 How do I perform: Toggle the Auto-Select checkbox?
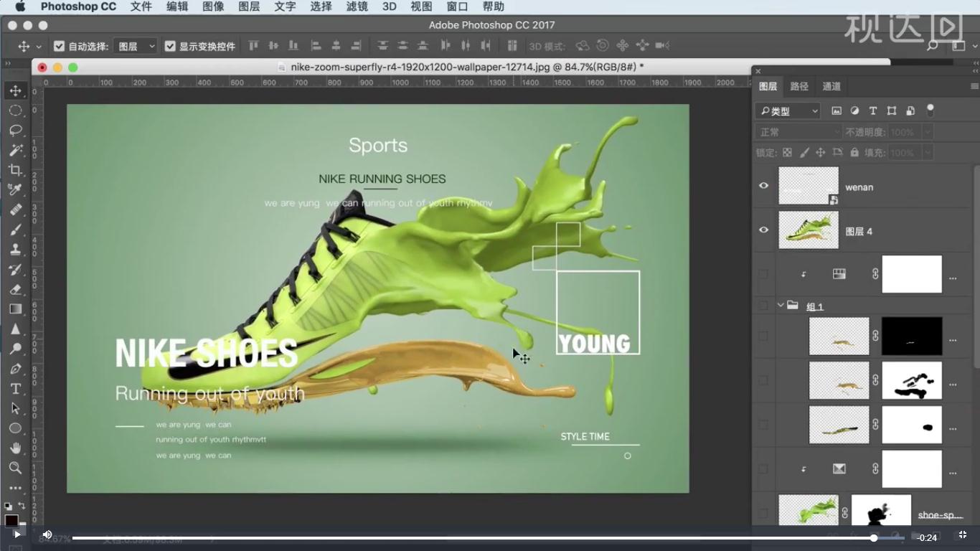[60, 46]
